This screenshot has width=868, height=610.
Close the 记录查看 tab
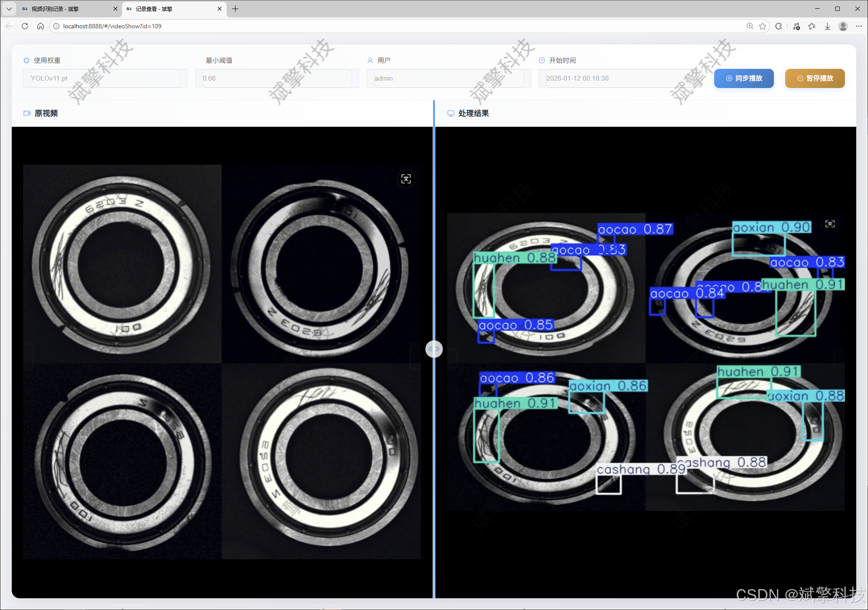220,9
